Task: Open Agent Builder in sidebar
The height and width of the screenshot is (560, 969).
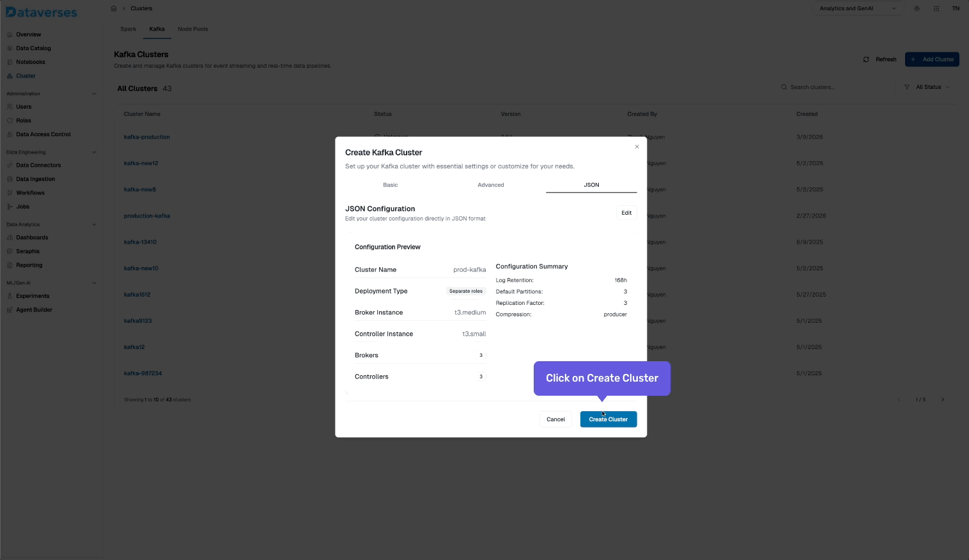Action: tap(34, 309)
